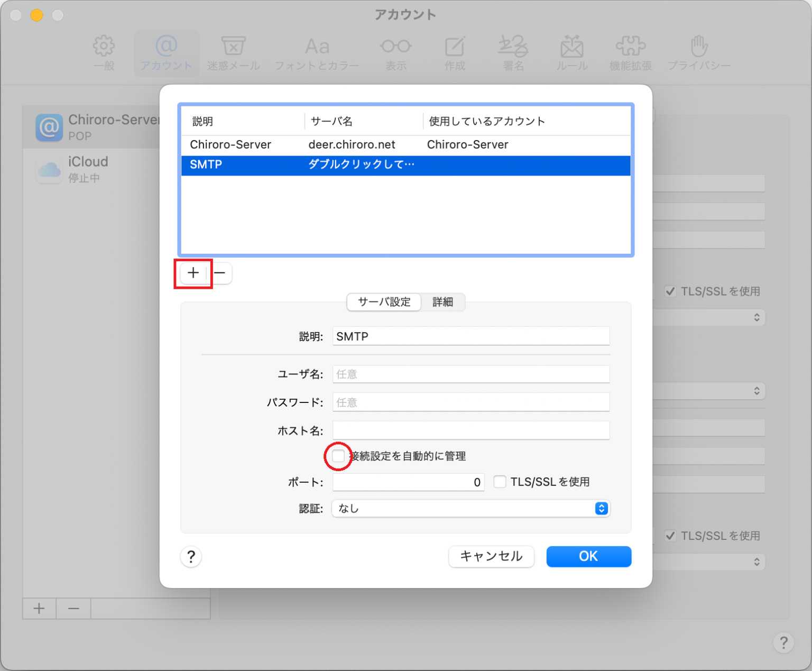Toggle TLS/SSL を使用 next to port field
The image size is (812, 671).
tap(500, 482)
